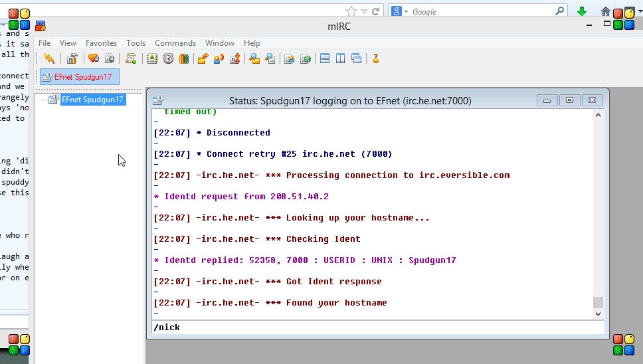This screenshot has width=643, height=364.
Task: Open the Notify List toolbar icon
Action: tap(290, 58)
